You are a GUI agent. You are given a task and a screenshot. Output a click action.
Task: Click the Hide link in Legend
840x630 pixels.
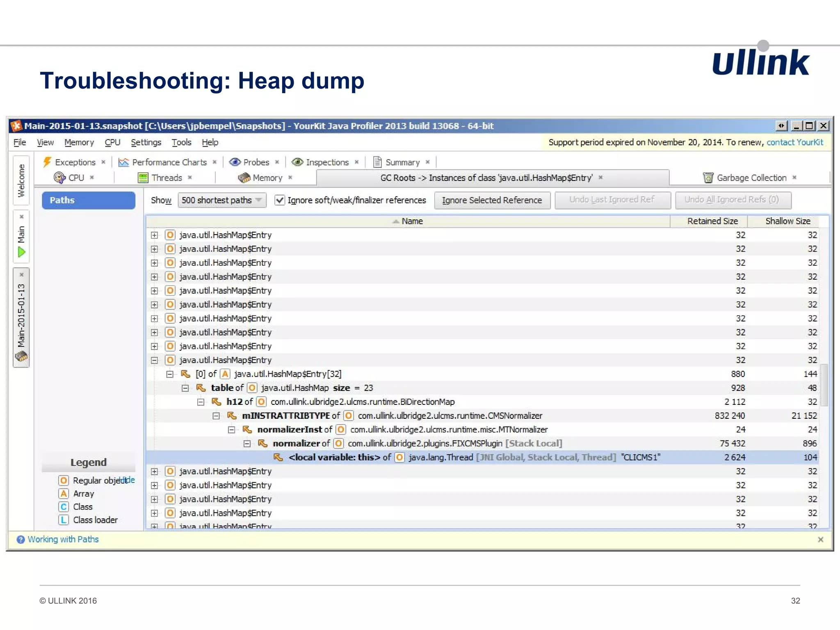tap(127, 479)
